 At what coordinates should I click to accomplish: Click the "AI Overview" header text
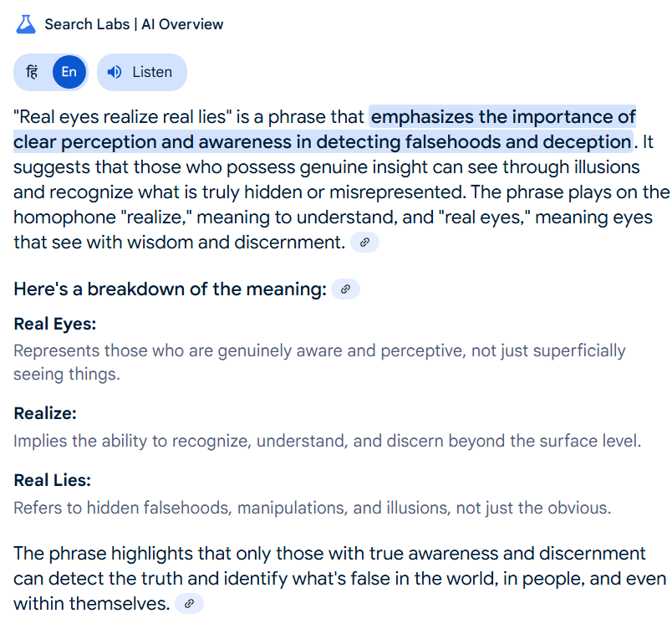[182, 24]
